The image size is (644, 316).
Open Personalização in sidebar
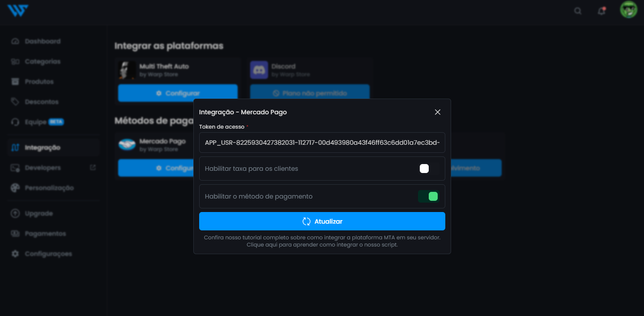(x=53, y=188)
